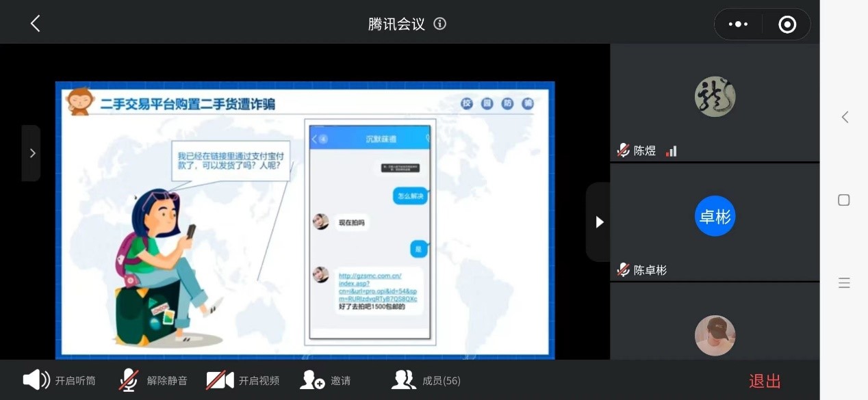Tap the muted mic icon next to 陈煜

pyautogui.click(x=623, y=150)
